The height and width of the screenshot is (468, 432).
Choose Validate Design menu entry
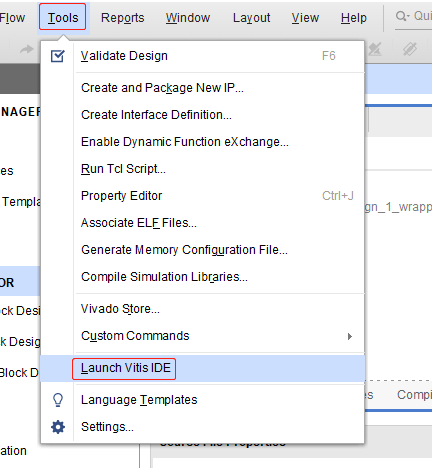point(202,56)
